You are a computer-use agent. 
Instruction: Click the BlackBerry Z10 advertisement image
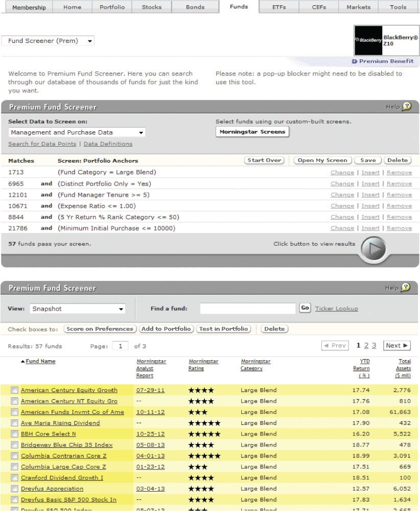pos(386,41)
